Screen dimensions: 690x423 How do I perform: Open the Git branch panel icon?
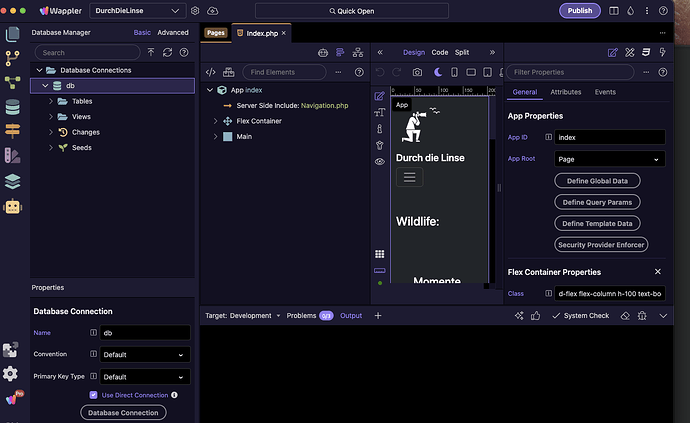tap(12, 58)
